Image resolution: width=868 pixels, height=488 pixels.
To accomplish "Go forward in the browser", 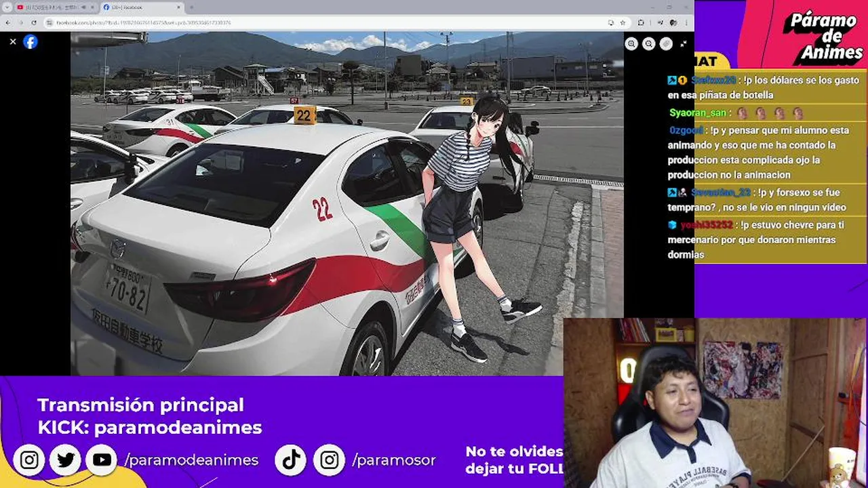I will pos(20,22).
